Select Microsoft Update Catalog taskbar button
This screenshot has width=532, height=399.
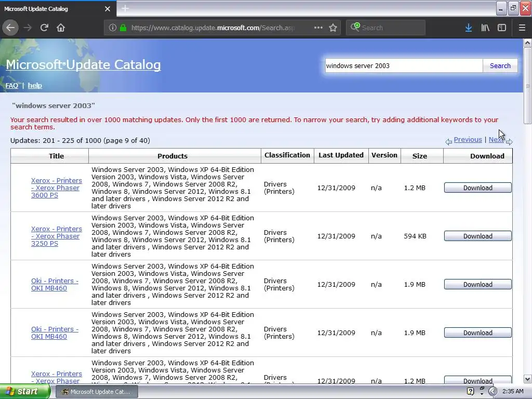pyautogui.click(x=96, y=392)
